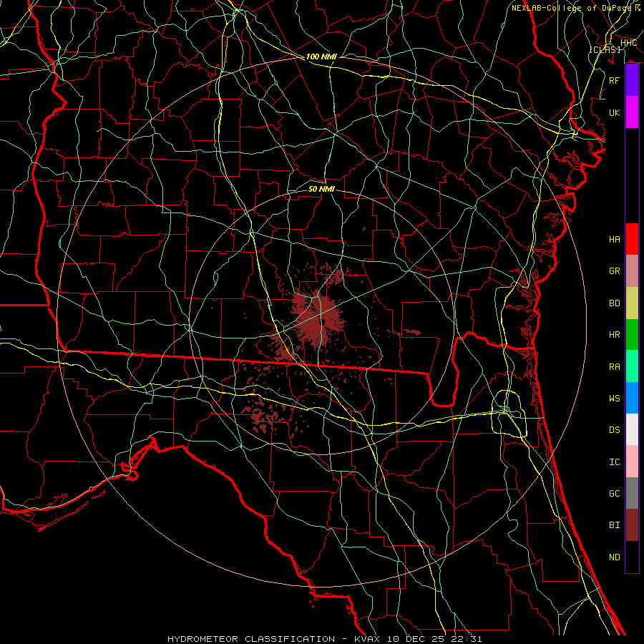Click the 50 NMI range ring label
The width and height of the screenshot is (644, 644).
point(321,189)
